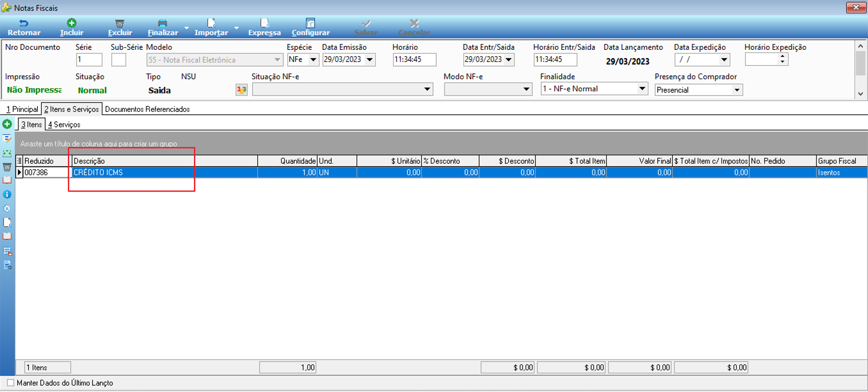
Task: Click the 007386 Reduzido cell
Action: (46, 172)
